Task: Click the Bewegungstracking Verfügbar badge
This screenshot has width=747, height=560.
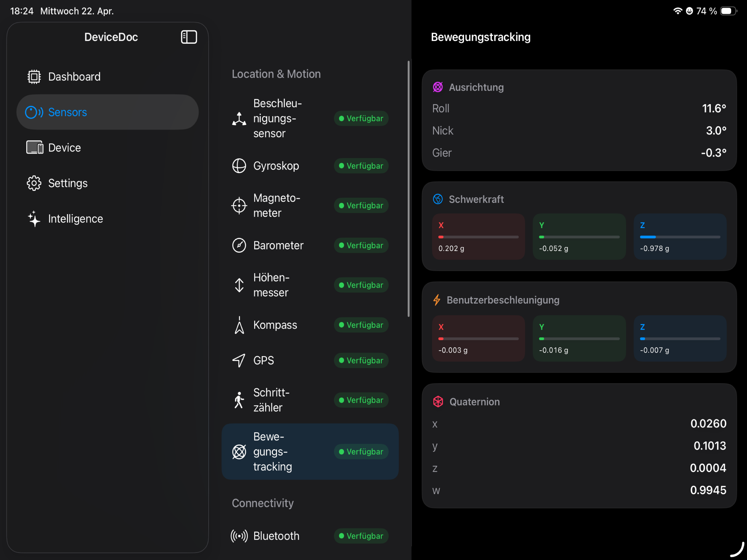Action: [361, 451]
